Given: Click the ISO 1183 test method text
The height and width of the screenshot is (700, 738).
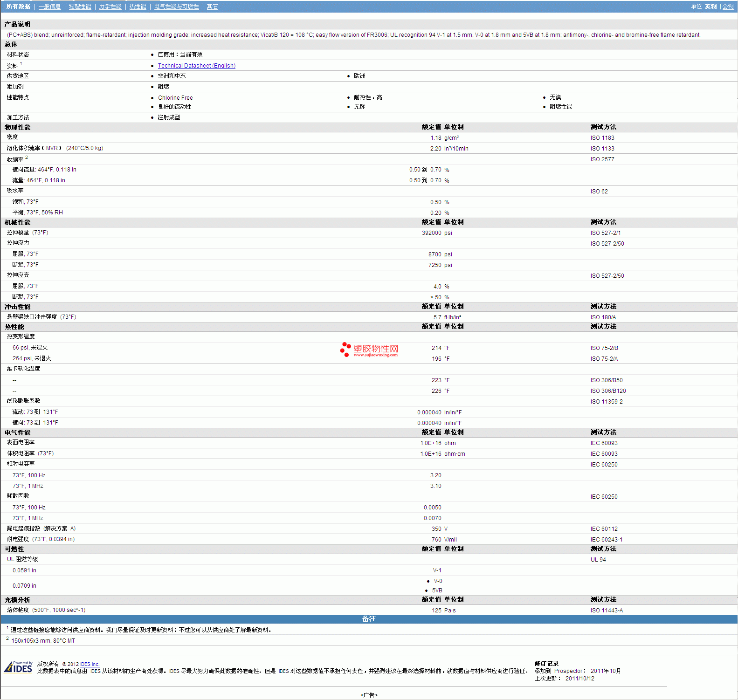Looking at the screenshot, I should coord(602,138).
